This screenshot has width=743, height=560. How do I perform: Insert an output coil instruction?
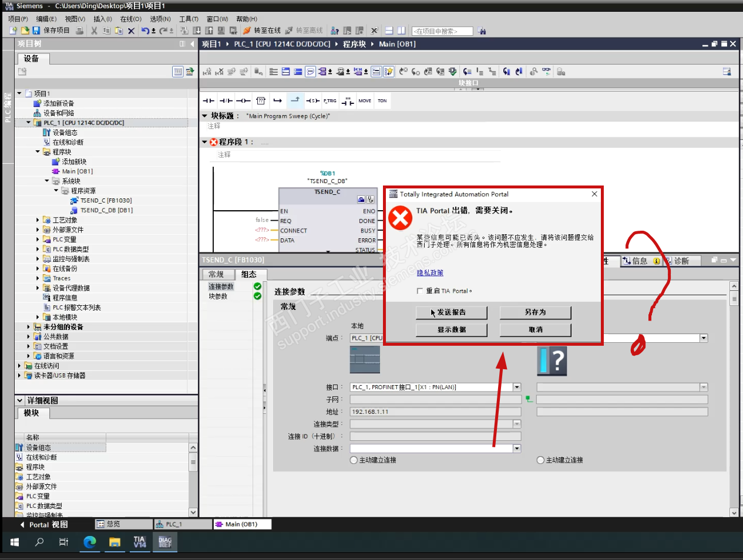pyautogui.click(x=244, y=101)
